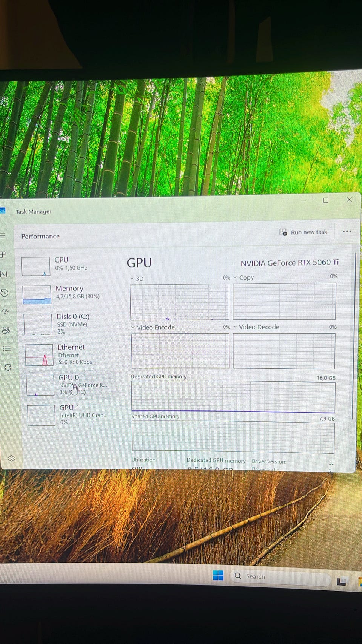362x644 pixels.
Task: Open the Startup apps page icon
Action: tap(5, 311)
